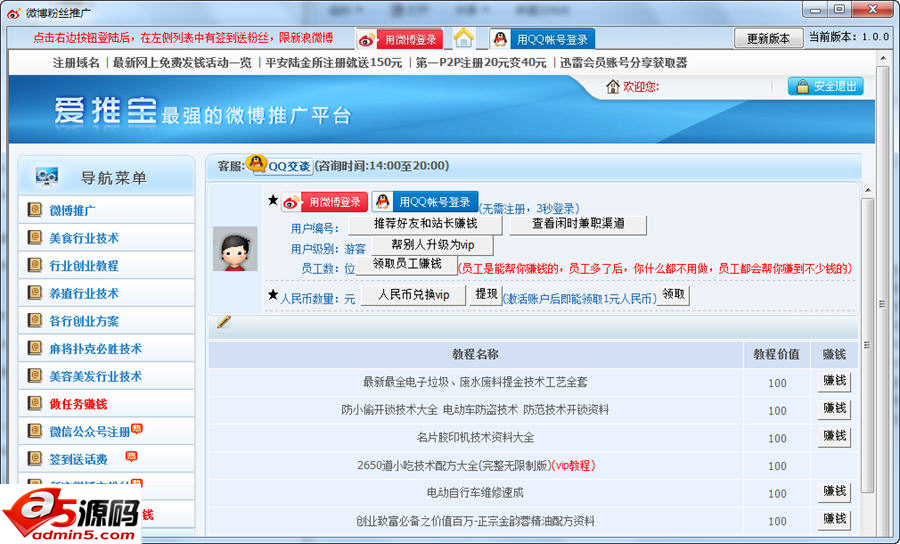
Task: Click the 教程价值 column header
Action: click(x=776, y=354)
